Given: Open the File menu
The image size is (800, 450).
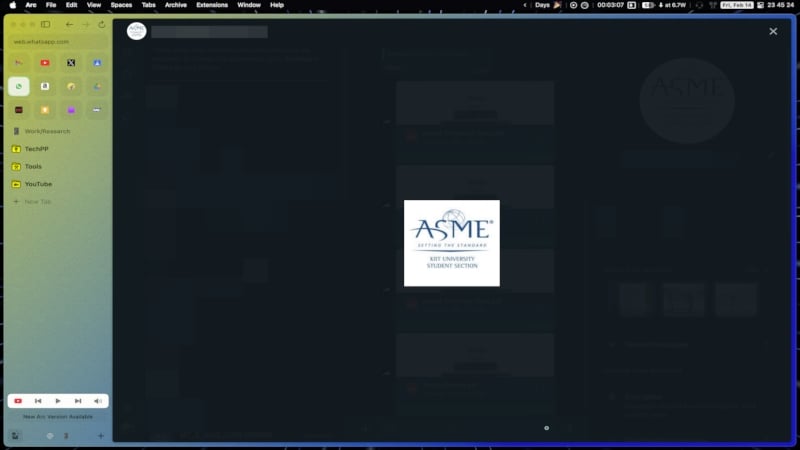Looking at the screenshot, I should 51,5.
